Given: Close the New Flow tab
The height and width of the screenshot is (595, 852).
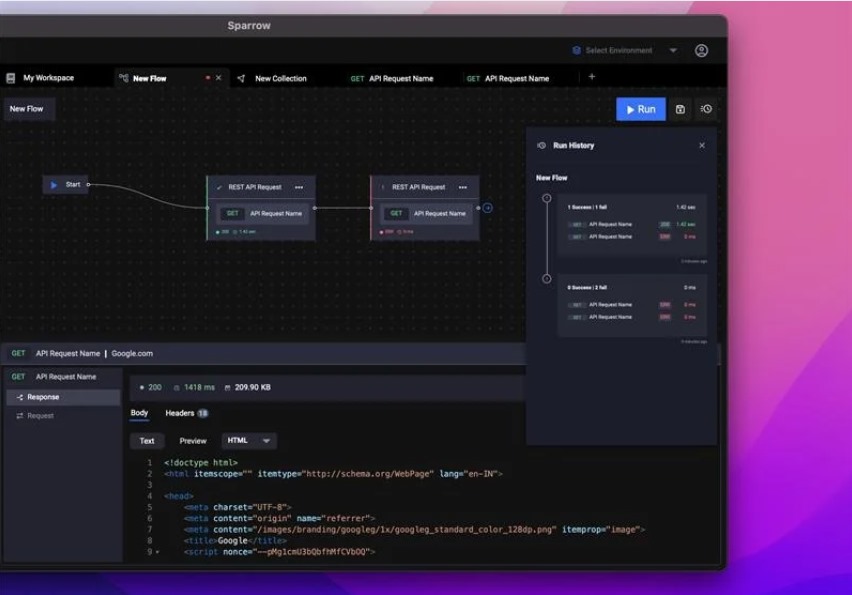Looking at the screenshot, I should tap(219, 78).
